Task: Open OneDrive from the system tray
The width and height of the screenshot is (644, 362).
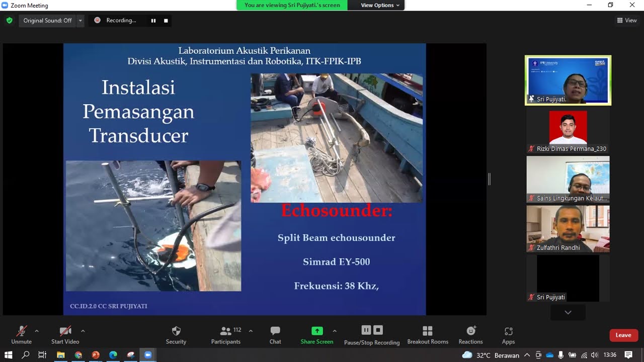Action: tap(549, 355)
